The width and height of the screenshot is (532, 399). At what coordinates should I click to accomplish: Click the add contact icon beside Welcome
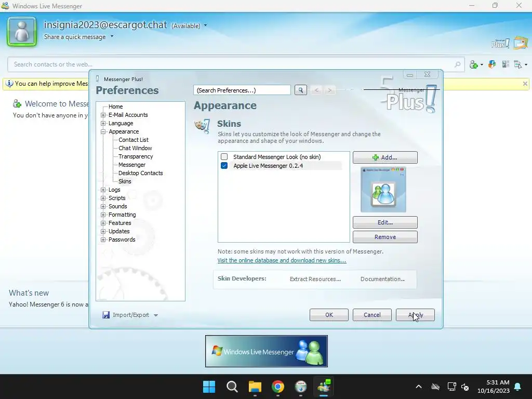point(17,103)
